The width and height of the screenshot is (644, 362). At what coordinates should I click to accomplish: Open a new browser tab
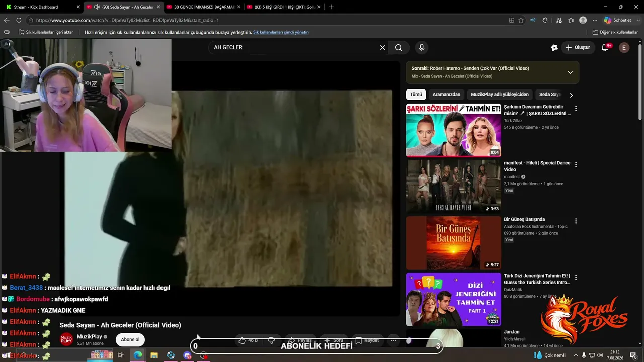(x=331, y=7)
